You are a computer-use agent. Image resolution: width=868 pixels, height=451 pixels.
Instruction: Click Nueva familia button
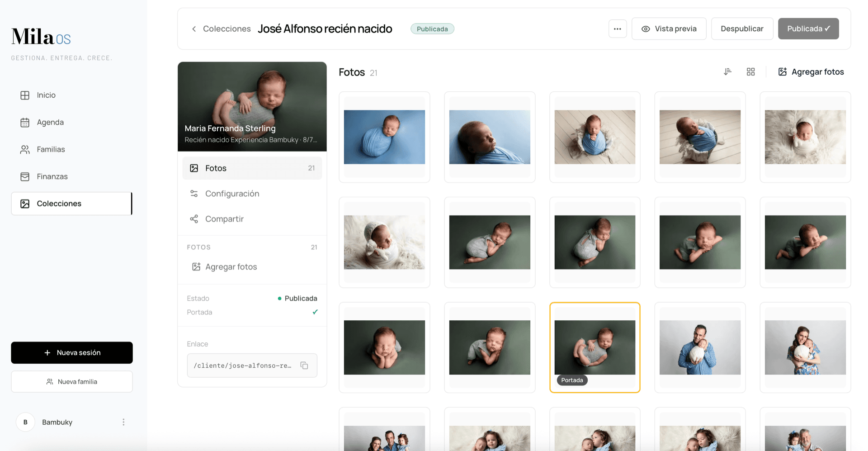[x=72, y=382]
